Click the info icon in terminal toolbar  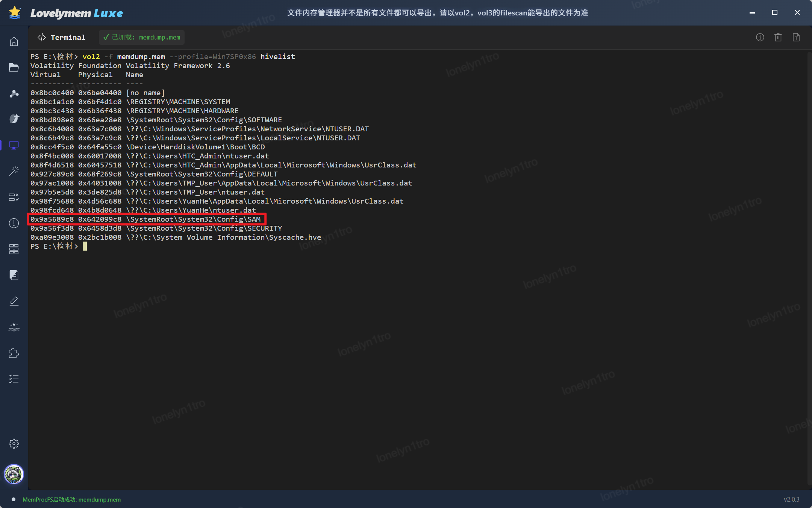(760, 37)
